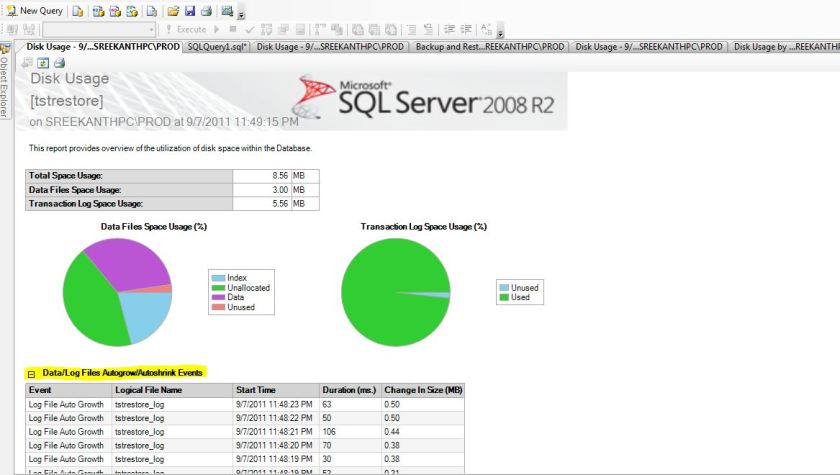
Task: Click the Open File folder icon
Action: (173, 11)
